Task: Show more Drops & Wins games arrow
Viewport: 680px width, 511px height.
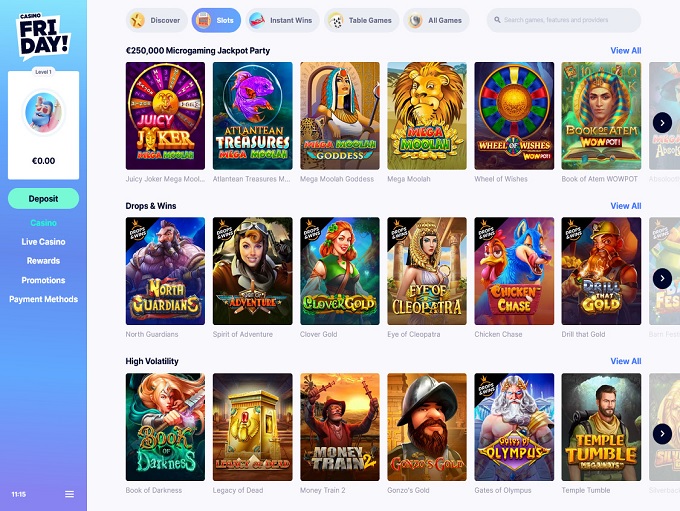Action: point(662,278)
